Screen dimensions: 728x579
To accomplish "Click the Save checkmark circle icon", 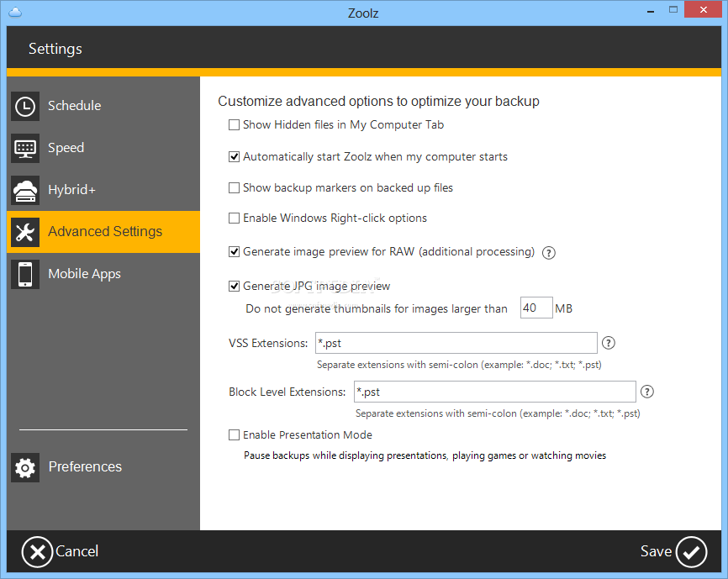I will [x=691, y=552].
